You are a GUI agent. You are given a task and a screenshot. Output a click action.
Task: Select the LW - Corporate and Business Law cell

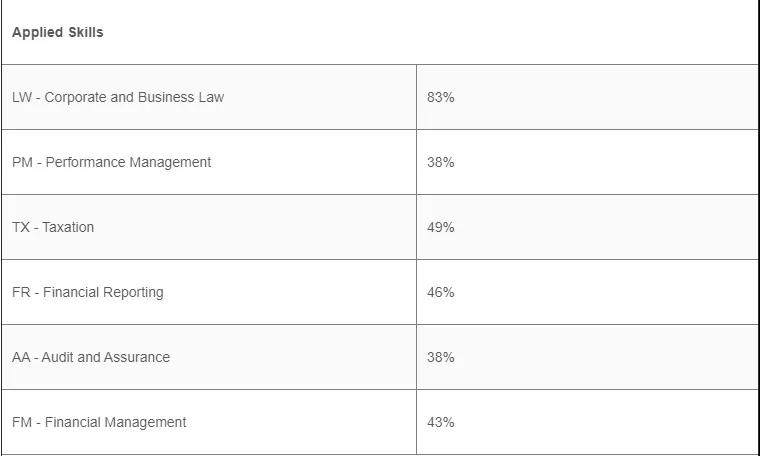click(118, 97)
